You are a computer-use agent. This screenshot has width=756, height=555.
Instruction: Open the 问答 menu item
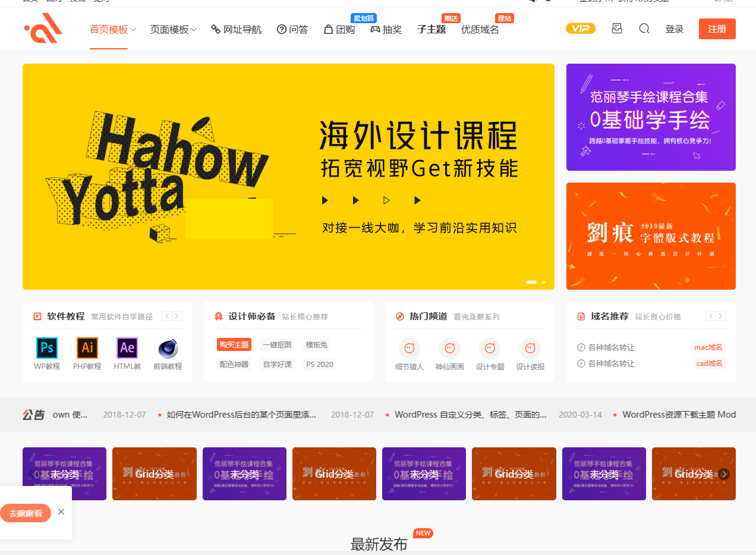(292, 29)
